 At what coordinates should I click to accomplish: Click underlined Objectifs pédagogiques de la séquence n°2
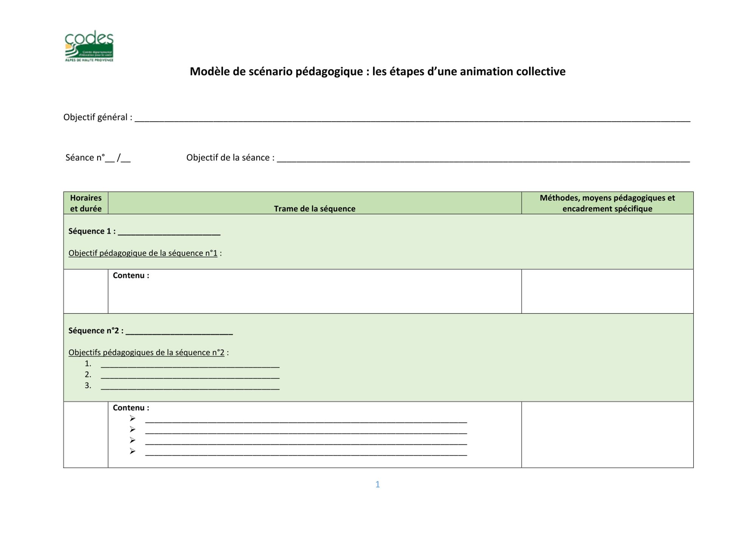146,352
